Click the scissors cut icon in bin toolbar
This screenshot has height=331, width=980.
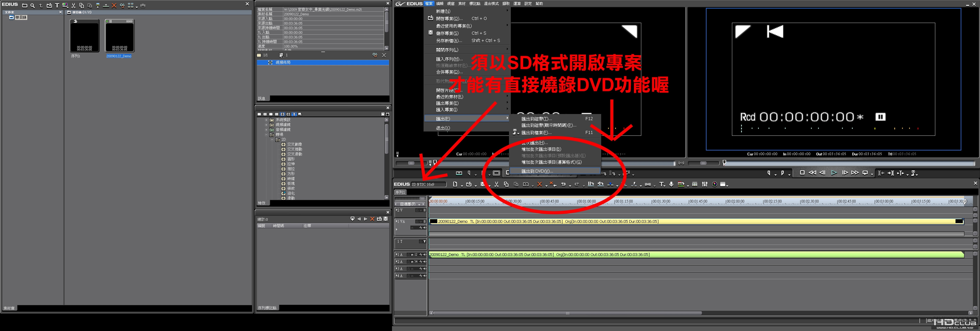tap(73, 5)
